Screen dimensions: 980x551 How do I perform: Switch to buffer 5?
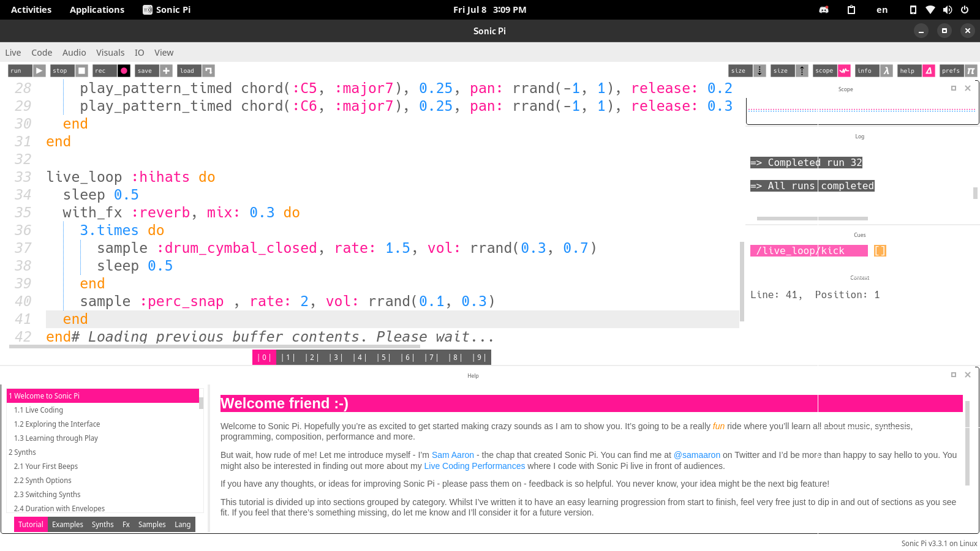pyautogui.click(x=383, y=357)
